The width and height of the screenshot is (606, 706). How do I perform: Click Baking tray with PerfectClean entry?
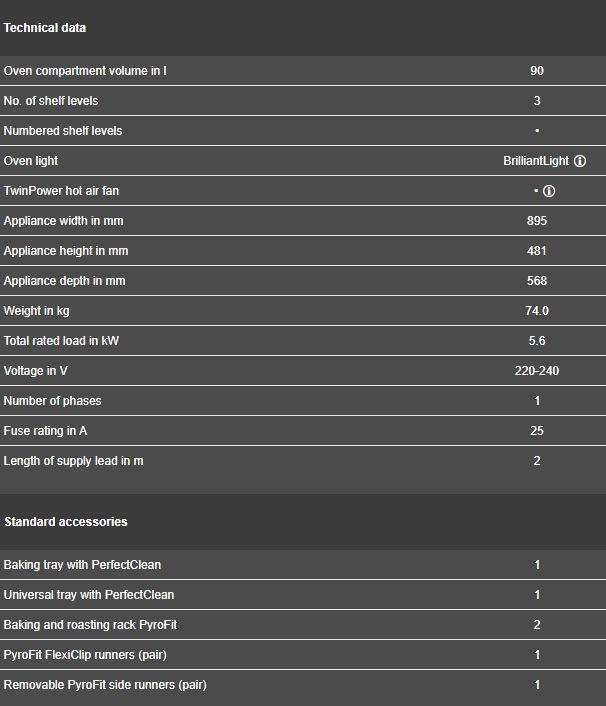tap(82, 565)
